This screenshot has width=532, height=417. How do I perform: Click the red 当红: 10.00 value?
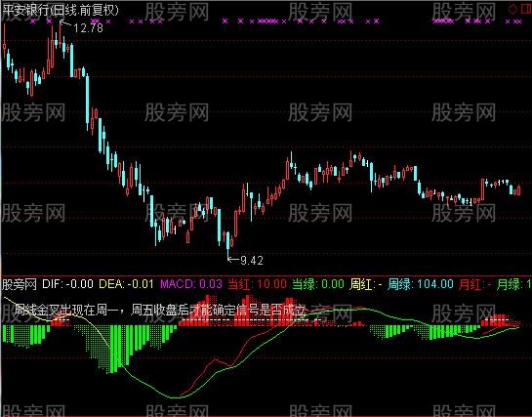pyautogui.click(x=257, y=284)
